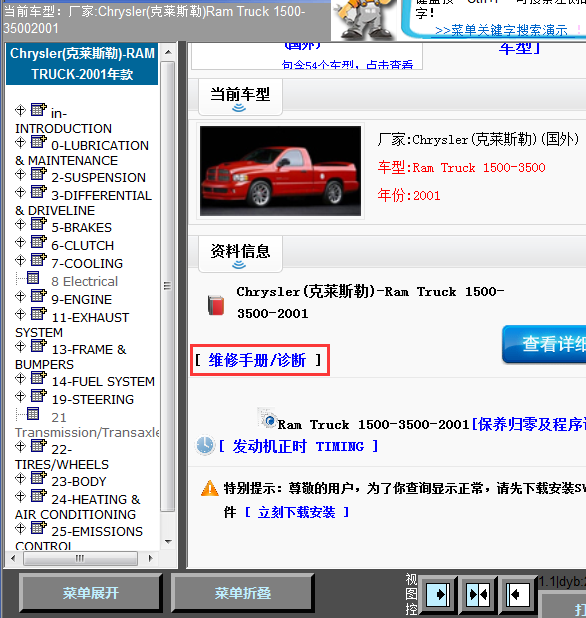Open the 当前车型 tab
The height and width of the screenshot is (618, 586).
[x=240, y=97]
